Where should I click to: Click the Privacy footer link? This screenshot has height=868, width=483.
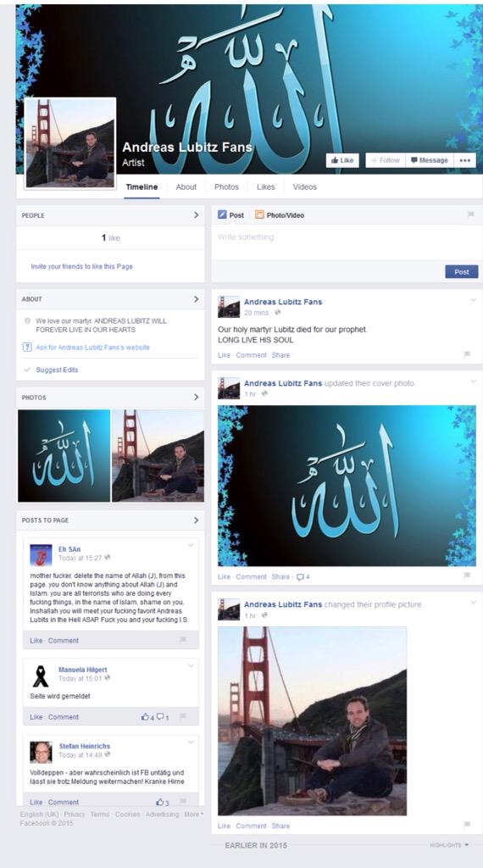[75, 815]
